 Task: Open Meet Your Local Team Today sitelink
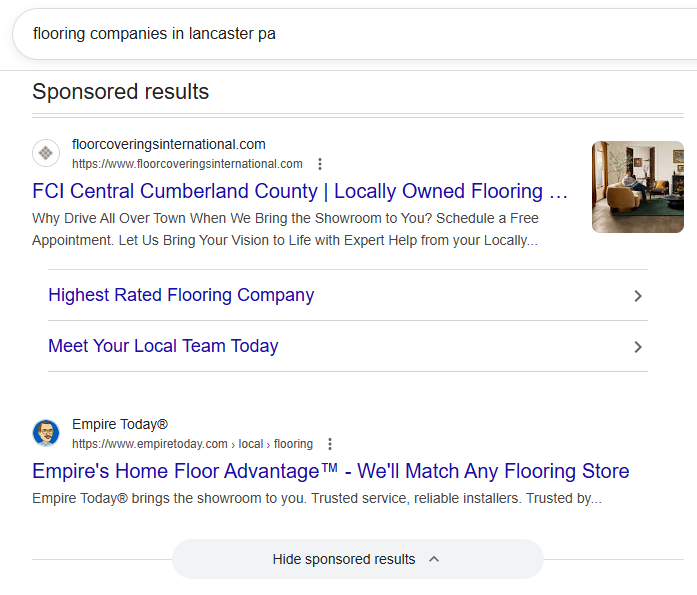point(163,346)
